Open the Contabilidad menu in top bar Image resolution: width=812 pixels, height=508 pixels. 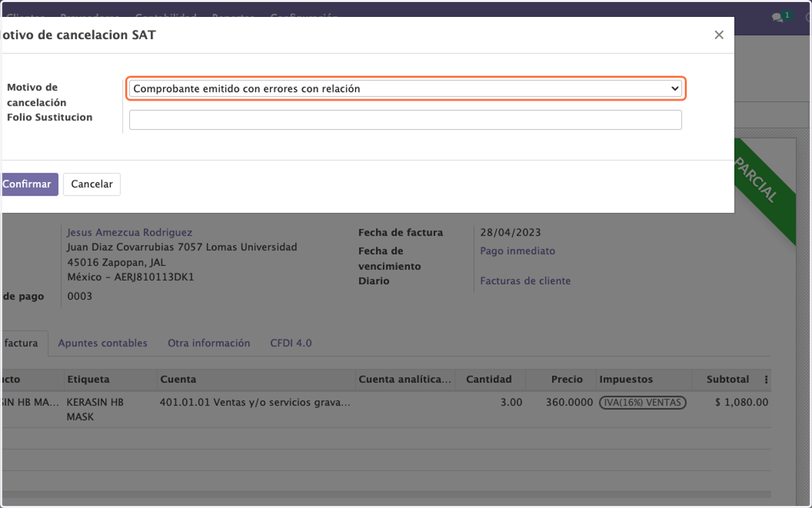[x=166, y=18]
